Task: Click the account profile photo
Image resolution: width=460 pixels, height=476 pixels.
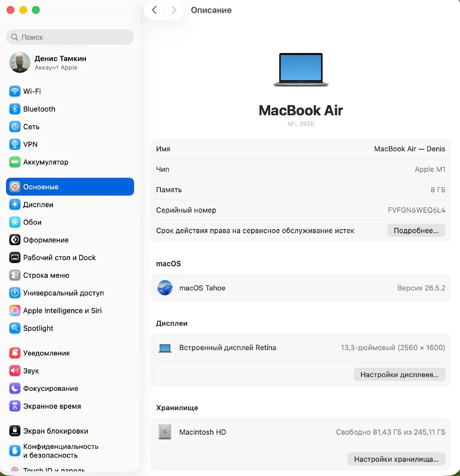Action: point(20,62)
